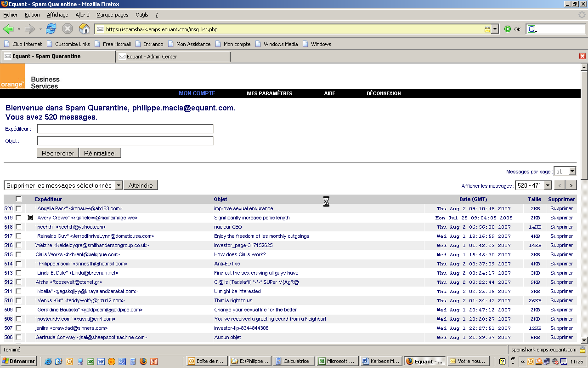Click the padlock icon in address bar

click(x=487, y=29)
